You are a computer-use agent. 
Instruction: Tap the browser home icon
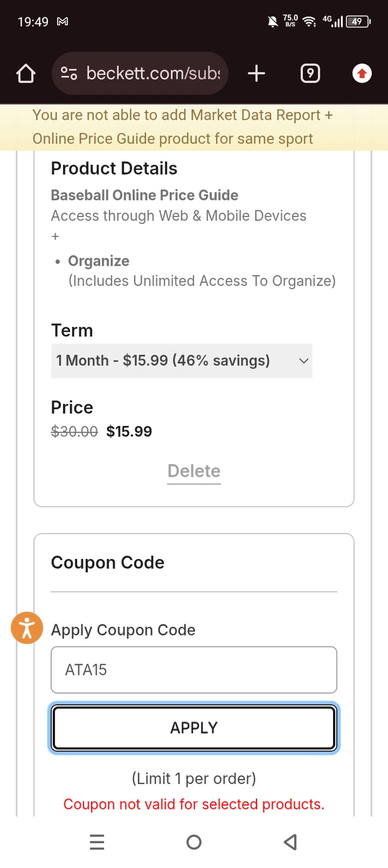coord(26,73)
